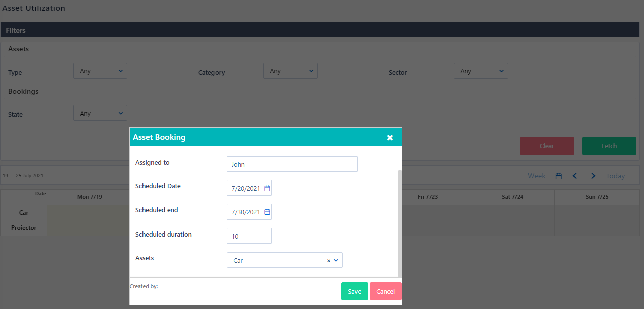This screenshot has width=644, height=309.
Task: Collapse the Filters section header
Action: point(15,30)
